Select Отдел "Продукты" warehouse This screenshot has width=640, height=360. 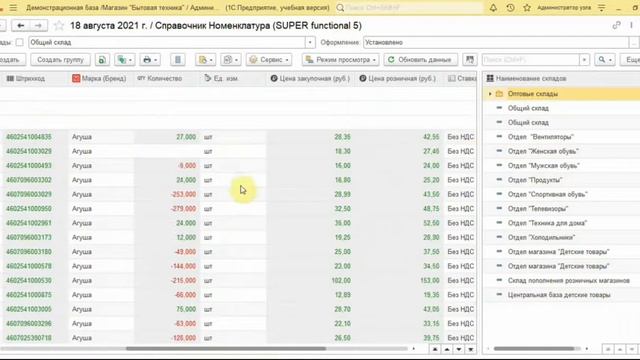coord(535,180)
